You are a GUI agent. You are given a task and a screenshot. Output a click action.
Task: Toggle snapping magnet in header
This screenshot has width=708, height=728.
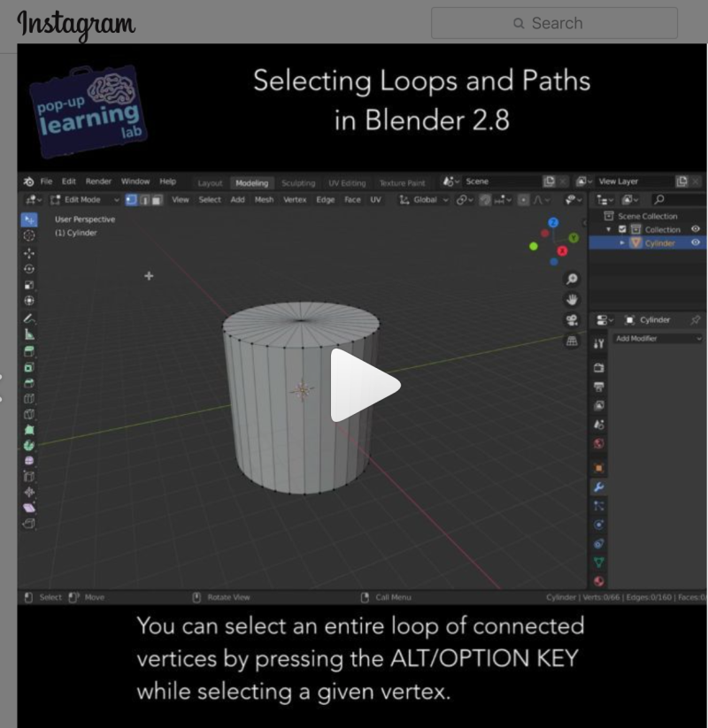click(485, 200)
